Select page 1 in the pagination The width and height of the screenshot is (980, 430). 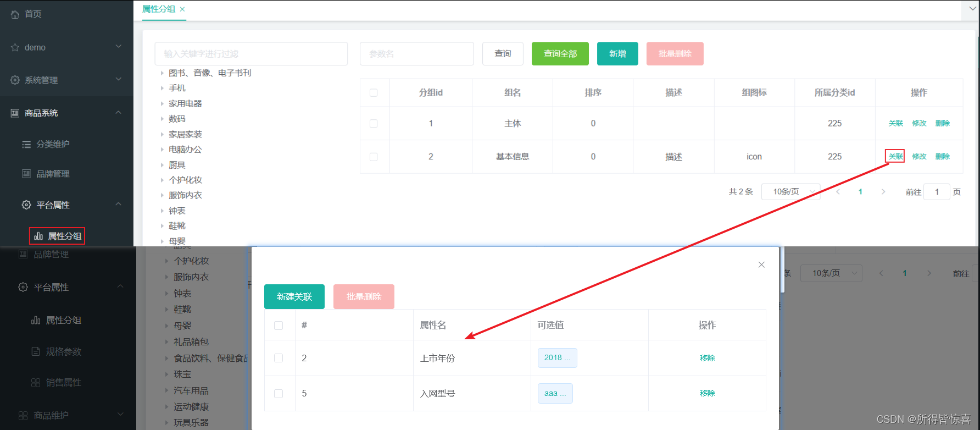coord(860,192)
